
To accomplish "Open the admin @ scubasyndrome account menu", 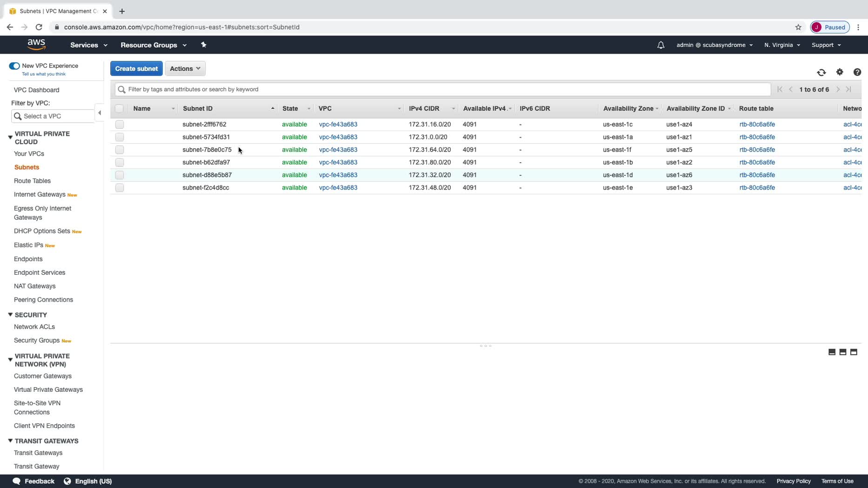I will [714, 45].
